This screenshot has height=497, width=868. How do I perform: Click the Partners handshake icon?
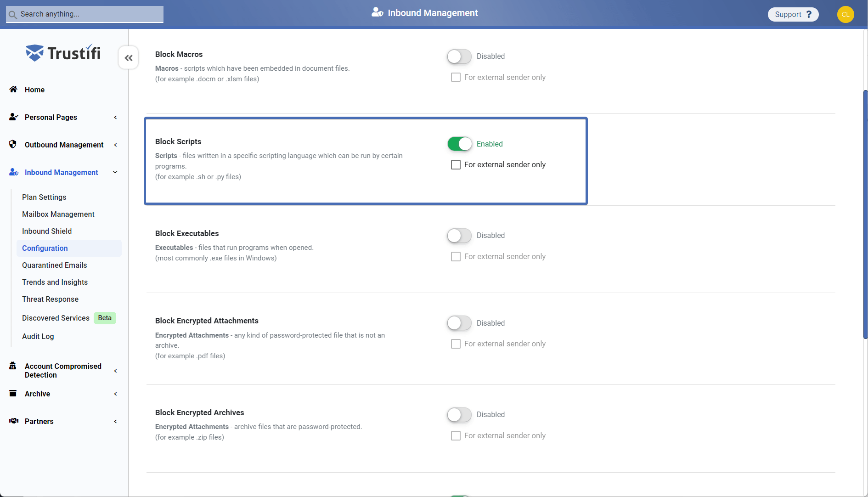pos(14,421)
